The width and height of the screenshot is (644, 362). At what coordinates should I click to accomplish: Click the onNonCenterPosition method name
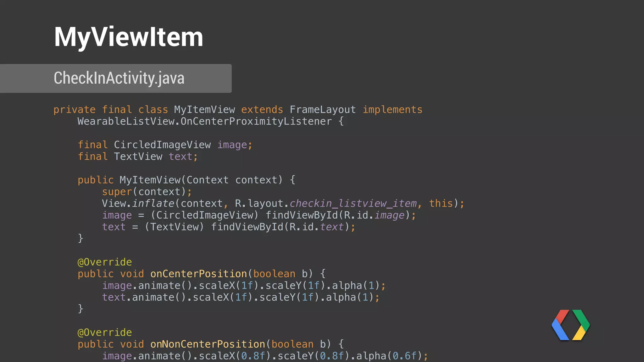point(208,344)
